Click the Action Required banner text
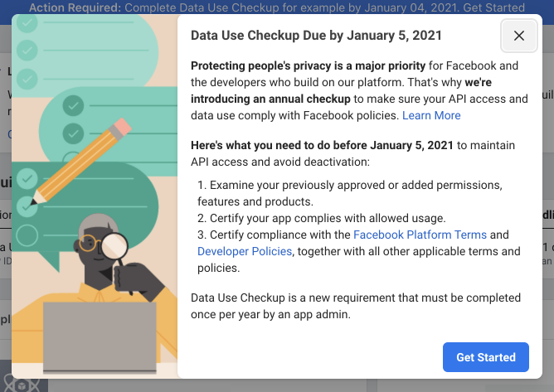The image size is (554, 392). click(x=277, y=7)
